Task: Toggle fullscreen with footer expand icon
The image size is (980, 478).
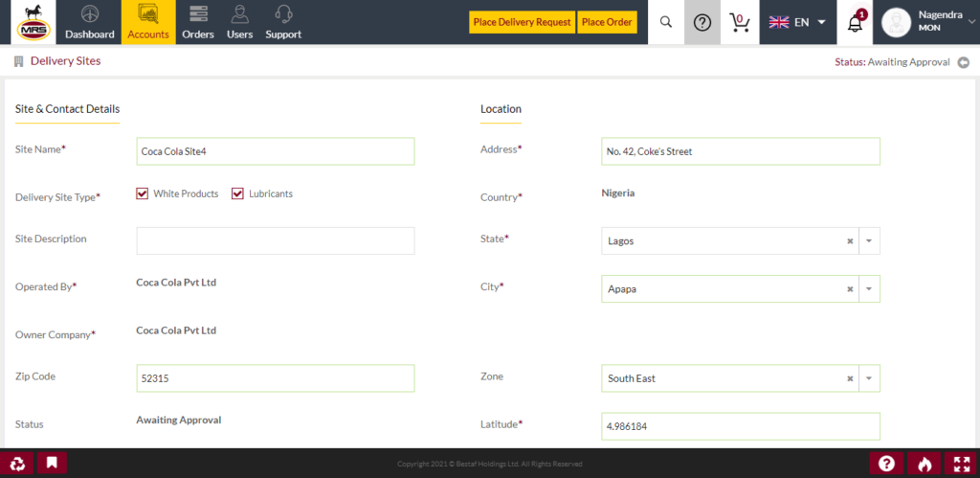Action: pyautogui.click(x=961, y=464)
